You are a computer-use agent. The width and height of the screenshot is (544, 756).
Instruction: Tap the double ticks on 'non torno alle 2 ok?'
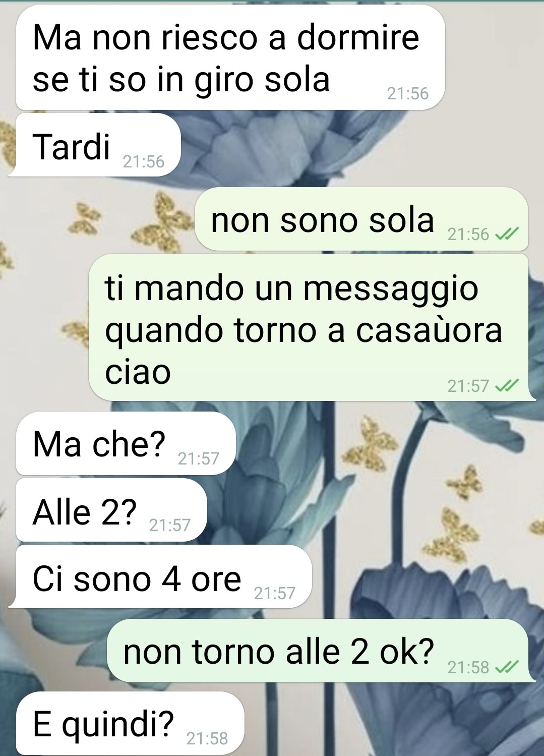click(x=507, y=667)
